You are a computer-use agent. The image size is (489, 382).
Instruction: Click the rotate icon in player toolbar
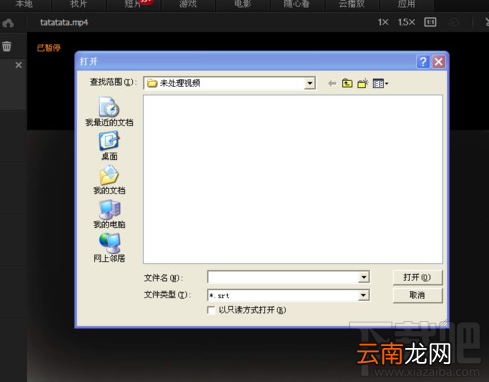point(454,22)
